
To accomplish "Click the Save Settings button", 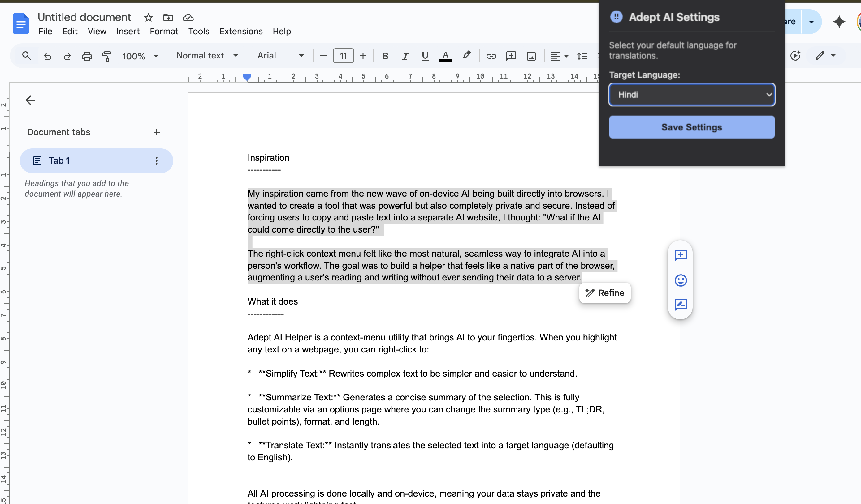I will (x=691, y=127).
